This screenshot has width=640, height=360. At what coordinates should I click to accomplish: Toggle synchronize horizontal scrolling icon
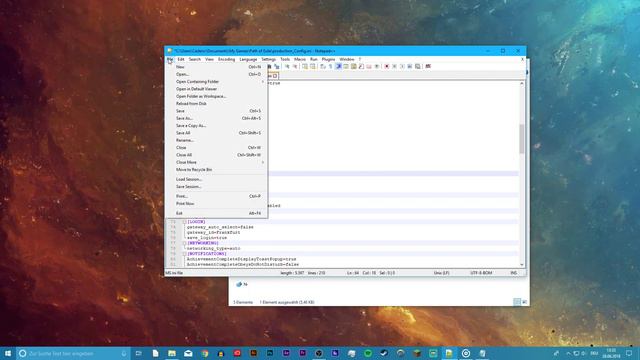point(313,66)
